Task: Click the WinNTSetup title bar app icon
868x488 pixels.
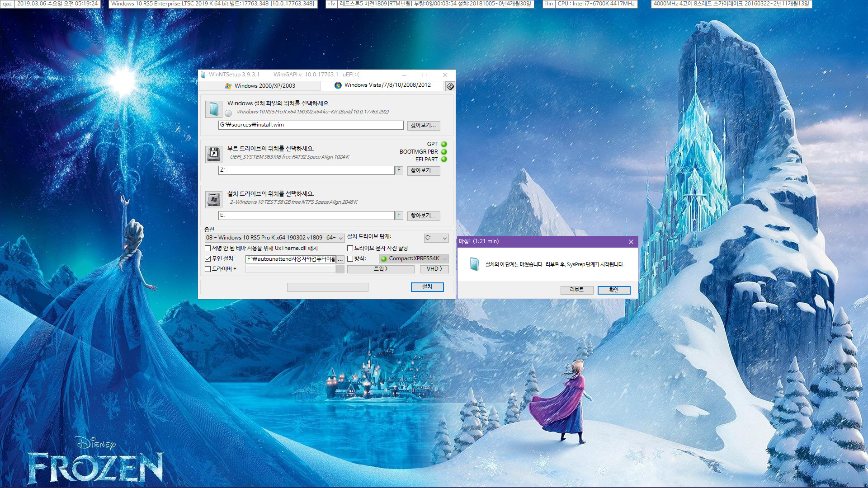Action: pos(203,75)
